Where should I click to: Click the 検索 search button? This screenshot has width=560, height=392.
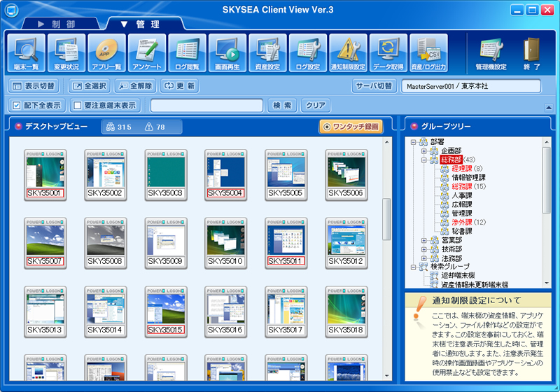point(282,105)
